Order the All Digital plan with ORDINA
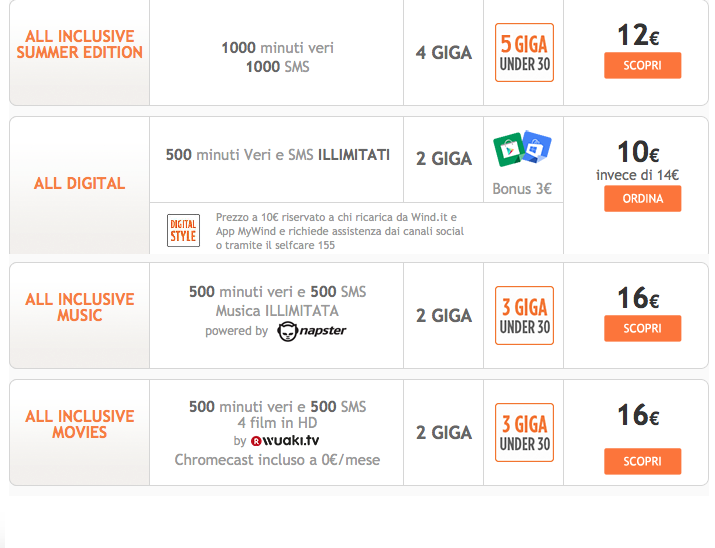 642,198
